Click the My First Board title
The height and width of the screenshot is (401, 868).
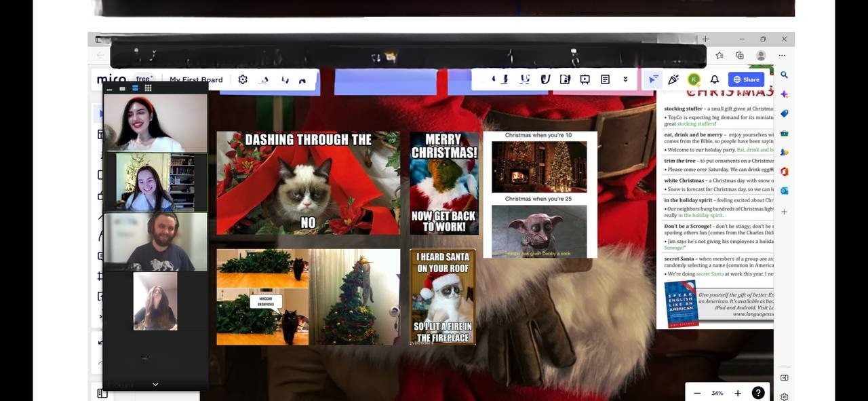[x=196, y=79]
